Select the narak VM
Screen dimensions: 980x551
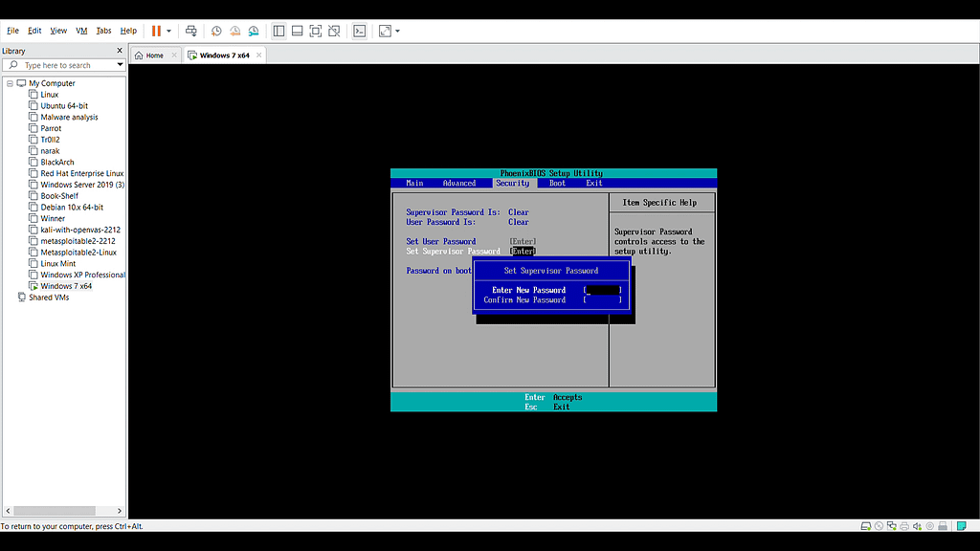tap(50, 150)
